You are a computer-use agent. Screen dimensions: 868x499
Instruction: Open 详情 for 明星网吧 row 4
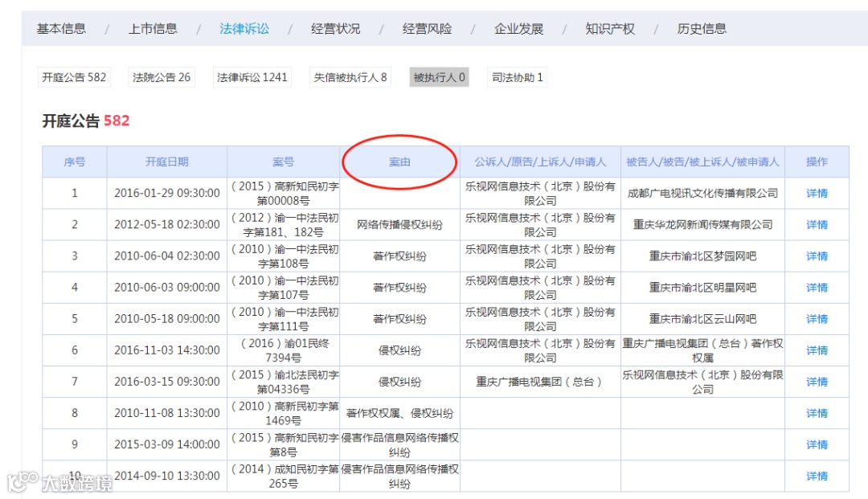(x=817, y=288)
